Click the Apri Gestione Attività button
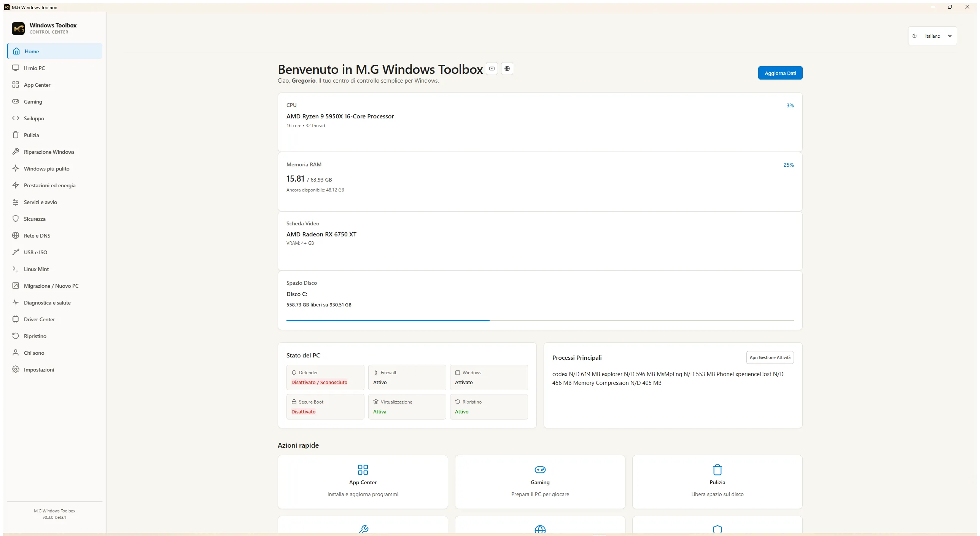 [x=770, y=357]
